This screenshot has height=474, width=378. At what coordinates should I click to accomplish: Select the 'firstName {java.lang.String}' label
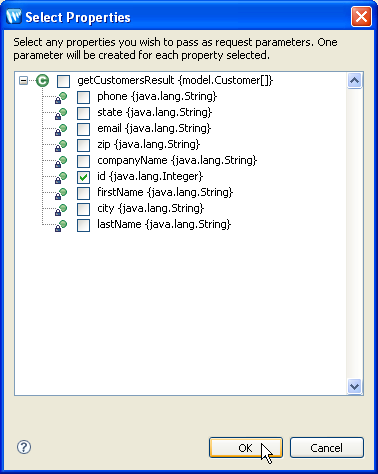click(165, 192)
